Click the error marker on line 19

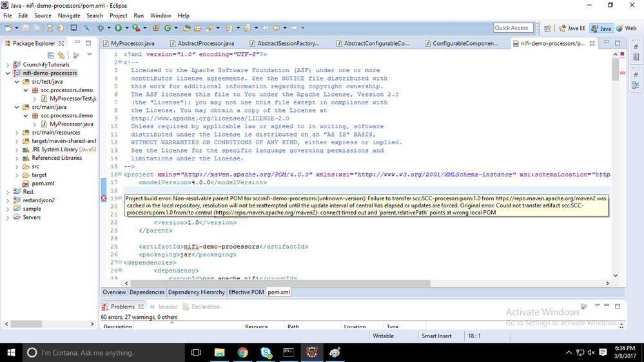(104, 198)
